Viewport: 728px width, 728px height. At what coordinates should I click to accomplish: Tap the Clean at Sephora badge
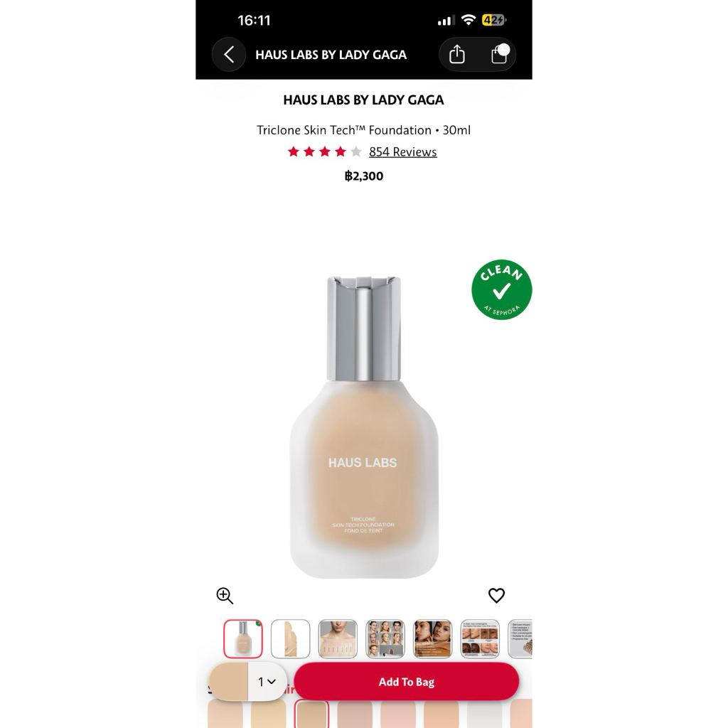(501, 290)
